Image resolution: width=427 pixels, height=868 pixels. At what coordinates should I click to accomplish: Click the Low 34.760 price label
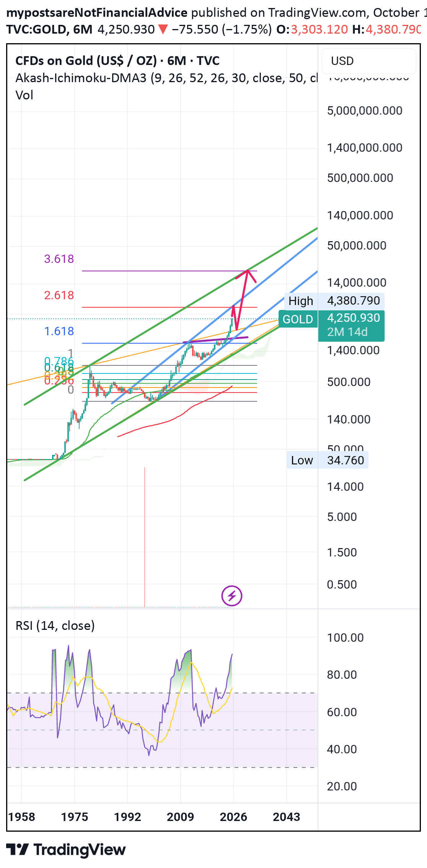point(327,460)
